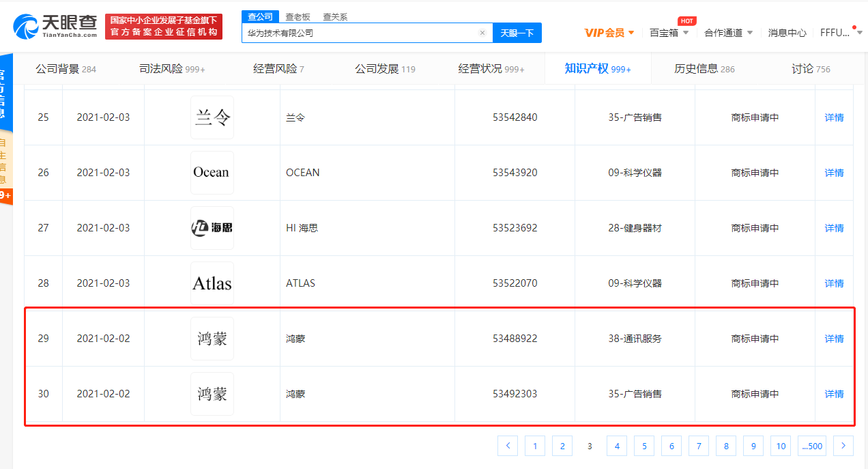Open the FFFU user account dropdown
This screenshot has height=469, width=868.
point(841,32)
